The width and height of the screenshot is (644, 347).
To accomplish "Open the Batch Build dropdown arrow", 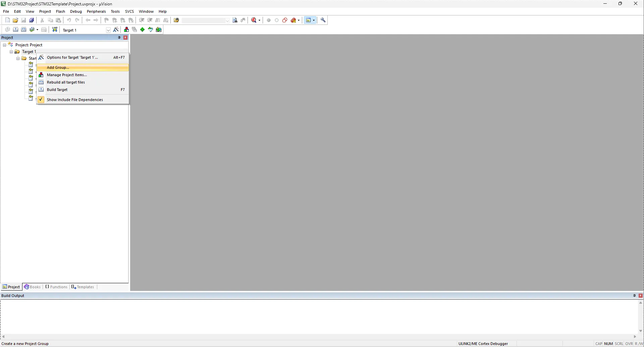I will pos(37,30).
